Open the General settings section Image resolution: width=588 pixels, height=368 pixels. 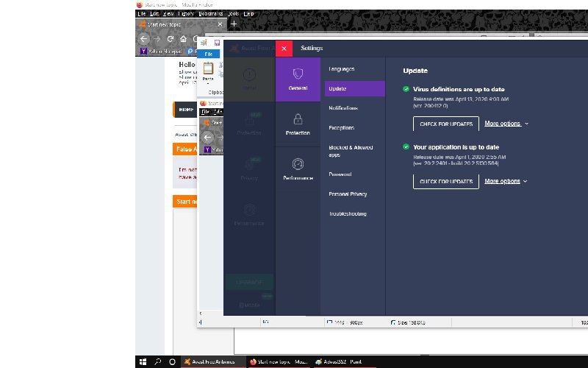(x=298, y=79)
